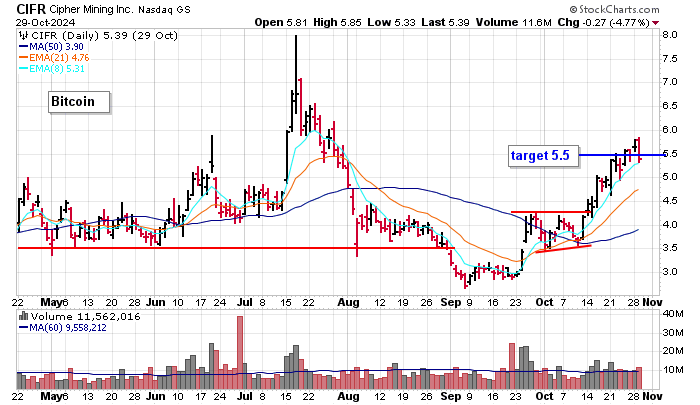Viewport: 700px width, 405px height.
Task: Click the 4.0 price axis label
Action: [670, 225]
